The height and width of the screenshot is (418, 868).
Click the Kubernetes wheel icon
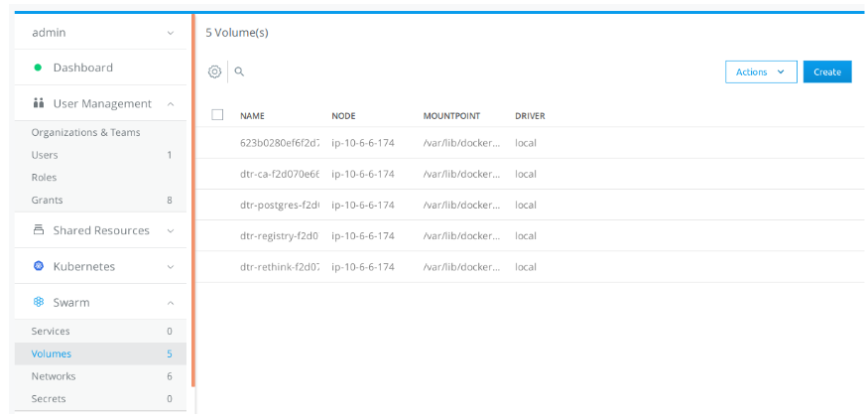39,266
